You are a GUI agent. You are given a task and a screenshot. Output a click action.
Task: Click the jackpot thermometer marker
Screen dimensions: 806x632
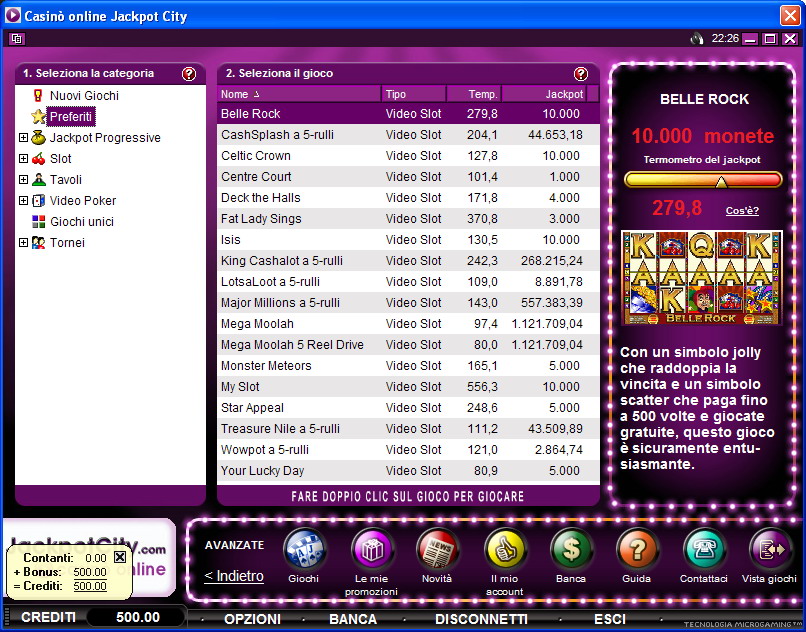coord(721,182)
